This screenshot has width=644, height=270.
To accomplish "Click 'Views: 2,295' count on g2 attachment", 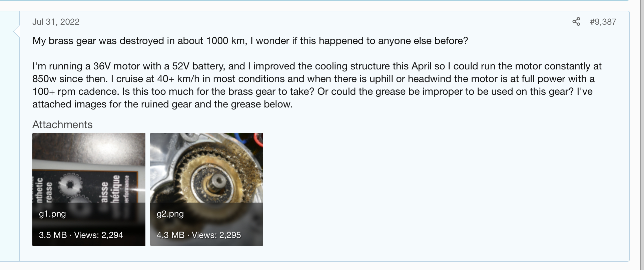I will [216, 235].
